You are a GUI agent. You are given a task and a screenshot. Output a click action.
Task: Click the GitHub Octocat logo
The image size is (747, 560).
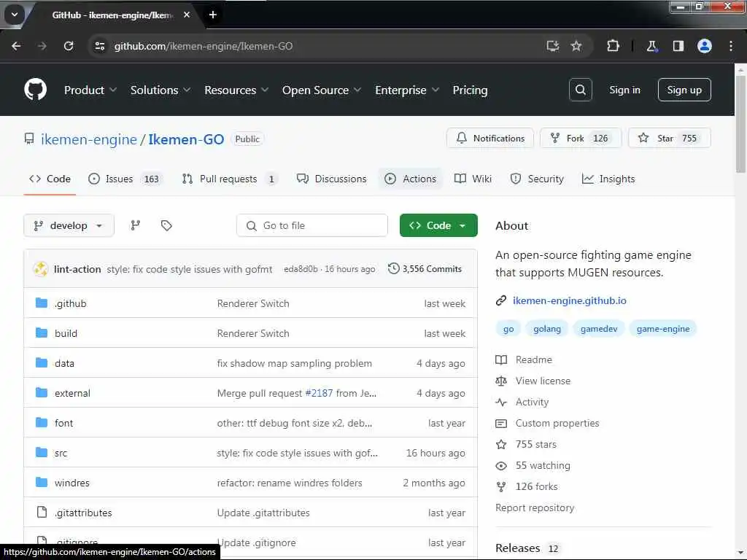click(x=35, y=90)
